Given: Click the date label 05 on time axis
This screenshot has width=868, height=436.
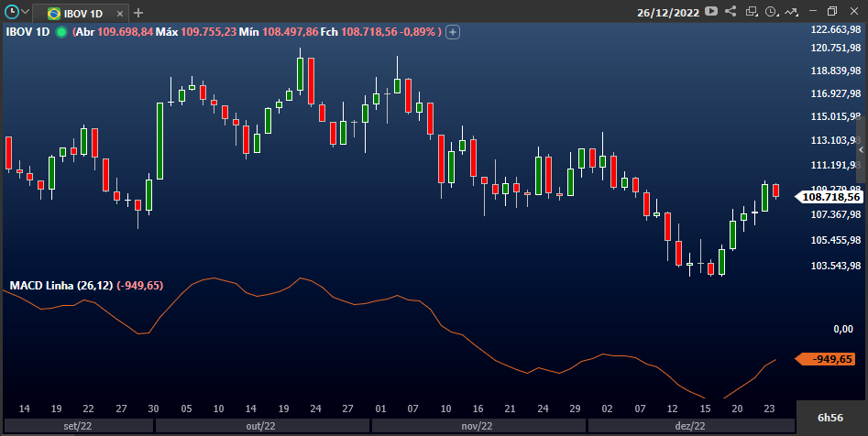Looking at the screenshot, I should (187, 409).
